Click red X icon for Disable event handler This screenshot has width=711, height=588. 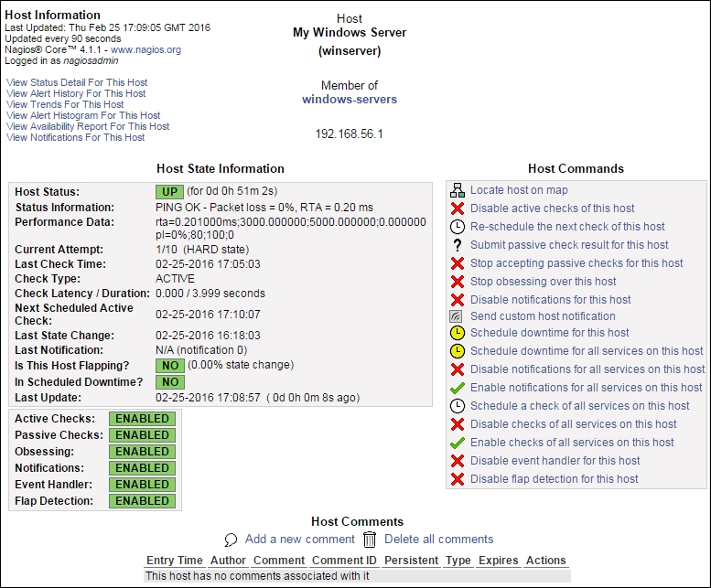coord(458,461)
